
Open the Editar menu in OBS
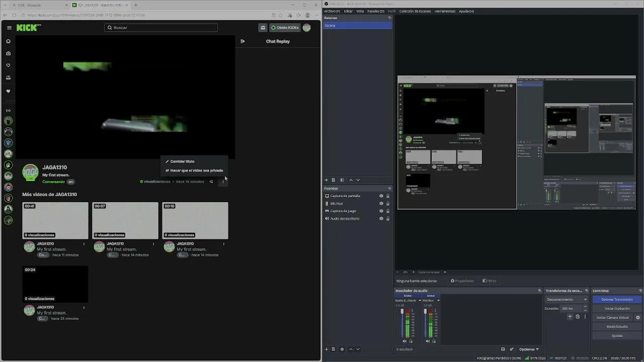pos(348,11)
